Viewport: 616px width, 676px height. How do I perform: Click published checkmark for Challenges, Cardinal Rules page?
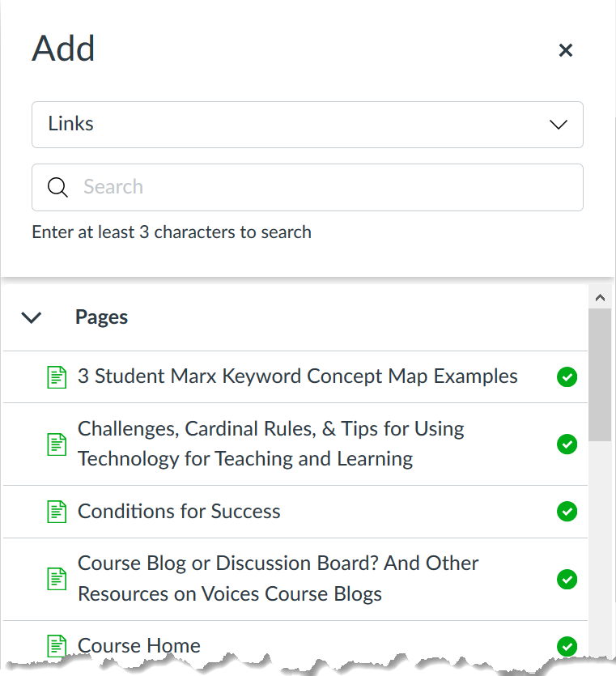(x=567, y=444)
